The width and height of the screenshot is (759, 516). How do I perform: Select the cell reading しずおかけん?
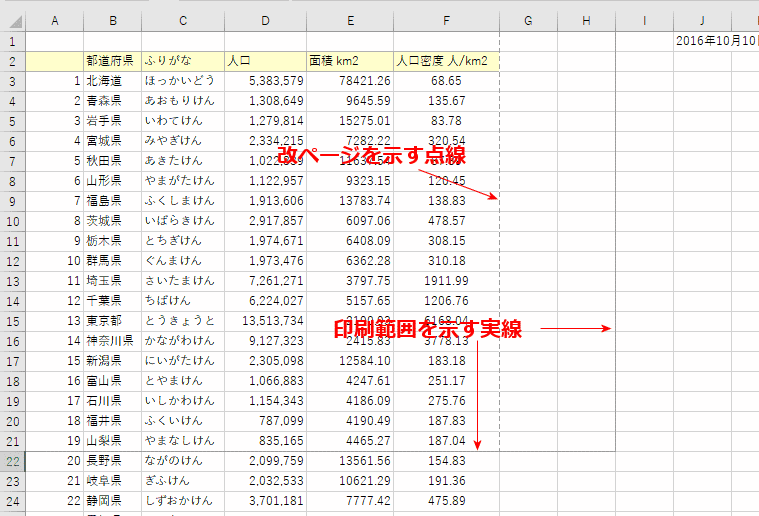[182, 501]
